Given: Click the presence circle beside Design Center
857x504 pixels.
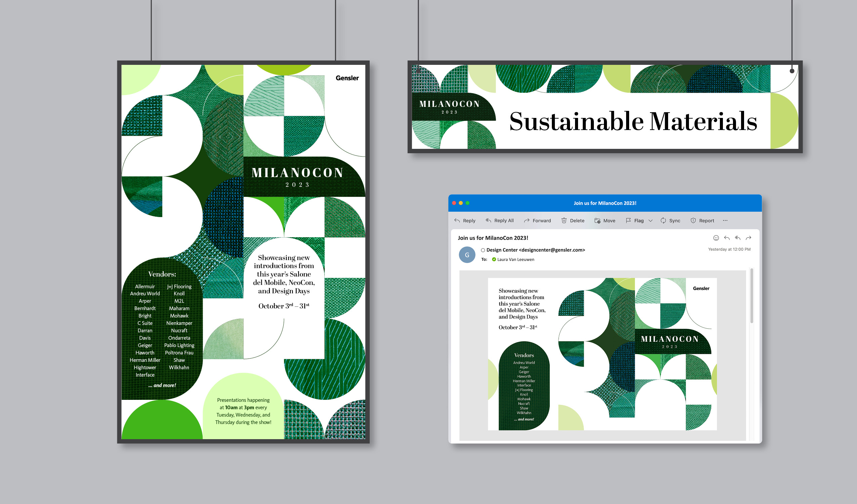Looking at the screenshot, I should [x=483, y=250].
